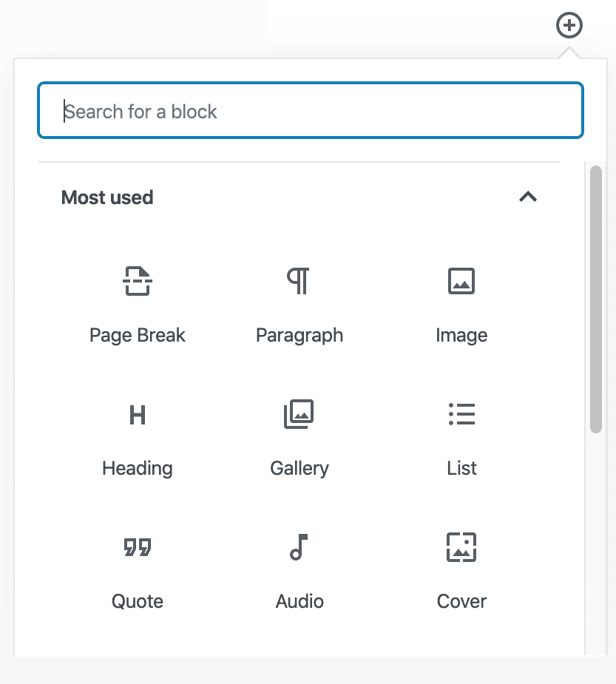Insert a Cover block
Image resolution: width=616 pixels, height=684 pixels.
461,571
